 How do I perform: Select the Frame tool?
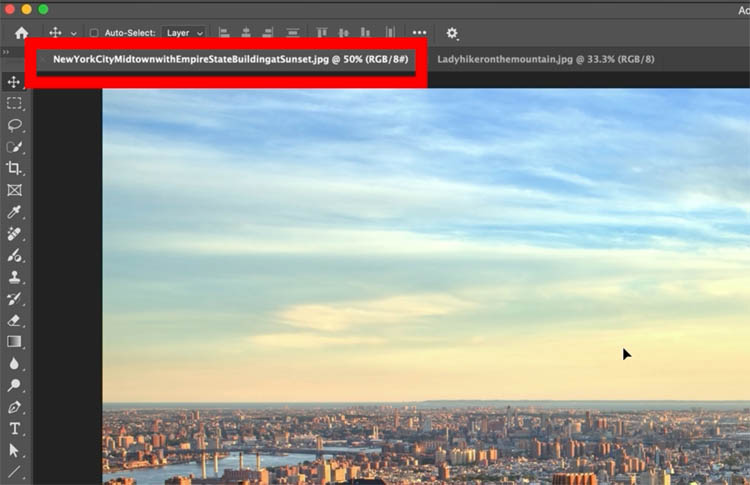[14, 190]
